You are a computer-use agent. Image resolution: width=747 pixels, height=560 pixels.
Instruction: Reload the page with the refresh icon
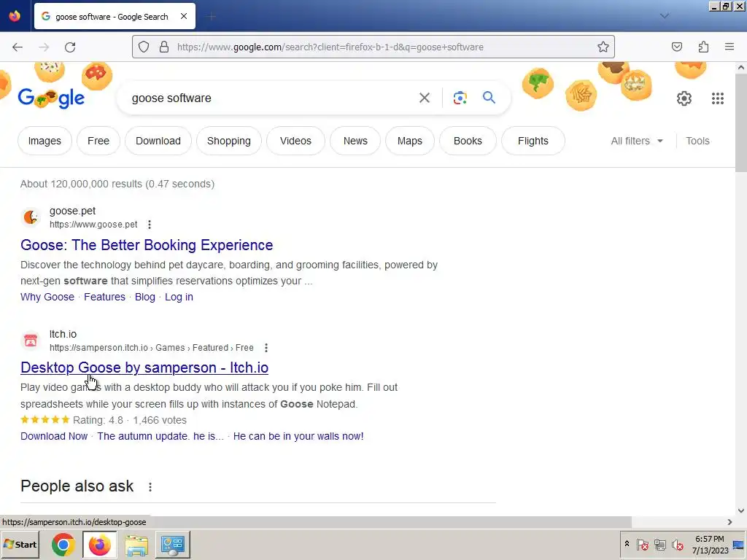pos(70,47)
